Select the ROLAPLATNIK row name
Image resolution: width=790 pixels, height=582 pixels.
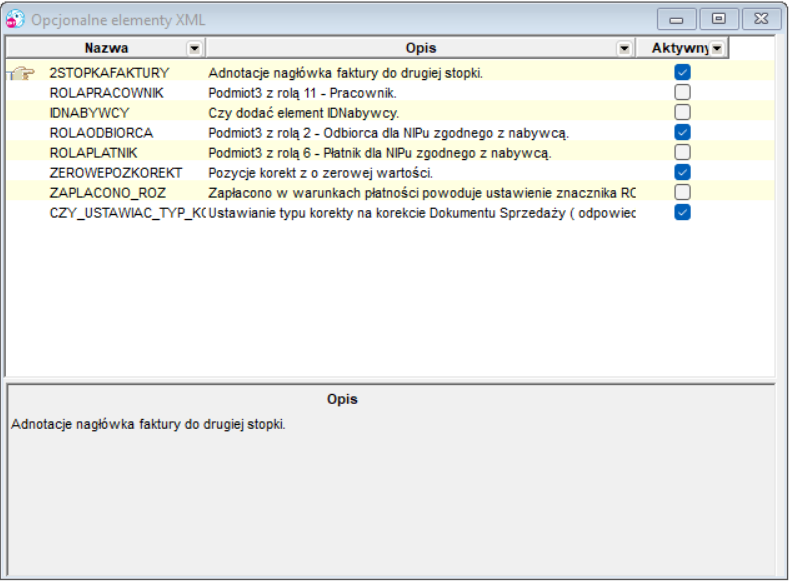93,153
